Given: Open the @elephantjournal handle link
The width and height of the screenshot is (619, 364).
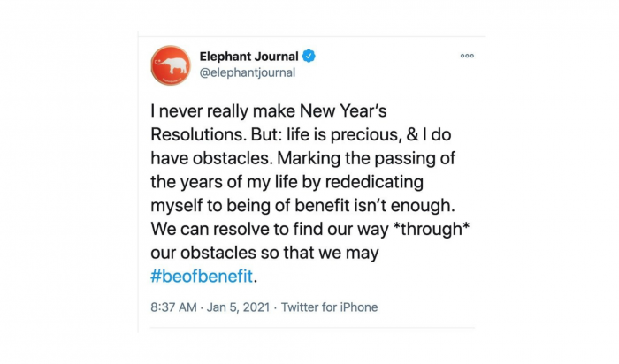Looking at the screenshot, I should 248,72.
